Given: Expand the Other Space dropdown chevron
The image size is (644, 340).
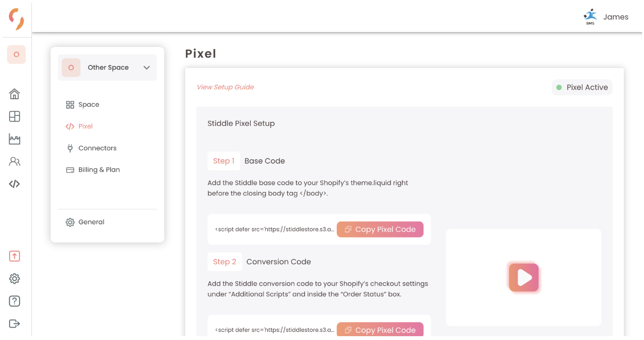Looking at the screenshot, I should [x=147, y=68].
